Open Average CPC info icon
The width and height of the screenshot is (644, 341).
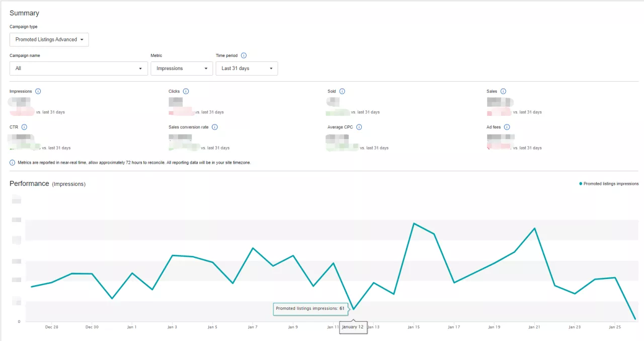(x=359, y=127)
